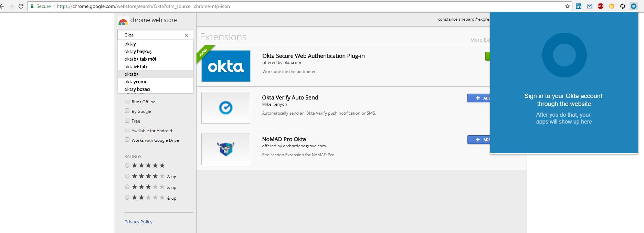Click 'Work outside the perimeter' description
The image size is (644, 233).
click(x=289, y=72)
